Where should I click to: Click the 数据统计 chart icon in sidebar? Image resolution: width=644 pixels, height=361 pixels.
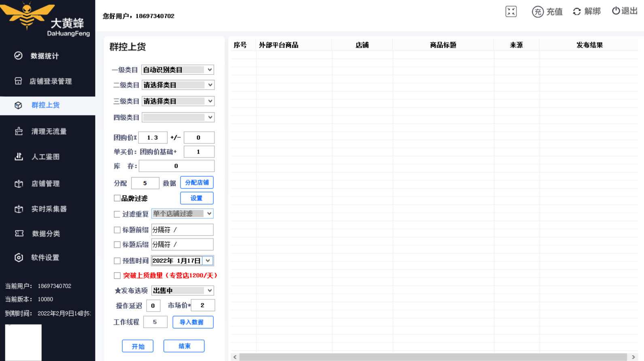click(18, 56)
